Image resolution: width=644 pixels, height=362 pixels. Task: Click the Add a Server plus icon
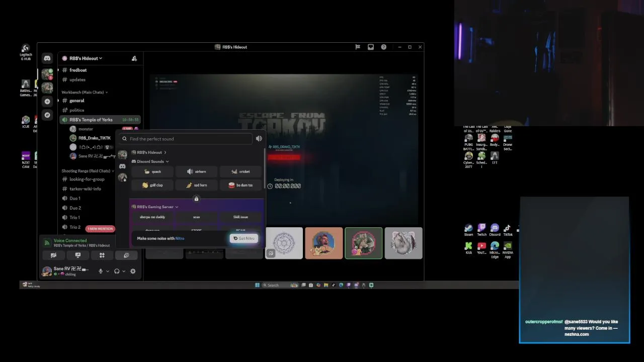(x=47, y=102)
